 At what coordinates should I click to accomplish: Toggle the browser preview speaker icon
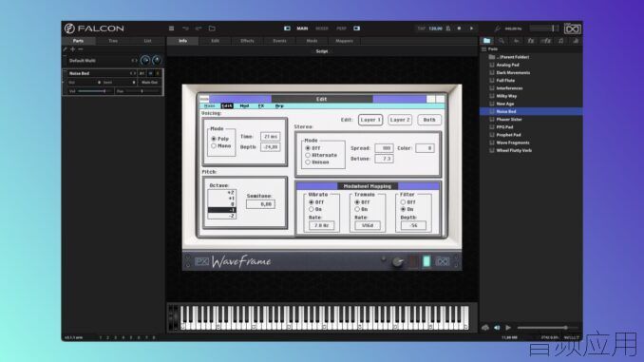(x=497, y=328)
